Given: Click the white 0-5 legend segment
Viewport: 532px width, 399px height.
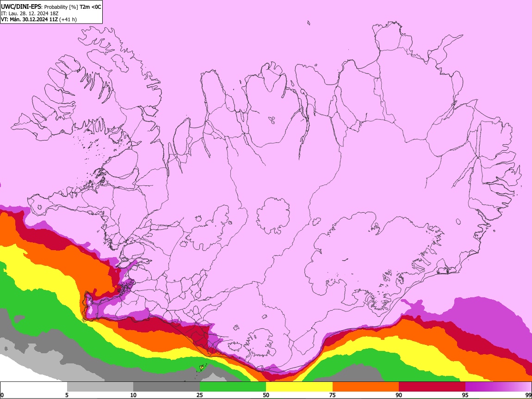Looking at the screenshot, I should coord(34,387).
